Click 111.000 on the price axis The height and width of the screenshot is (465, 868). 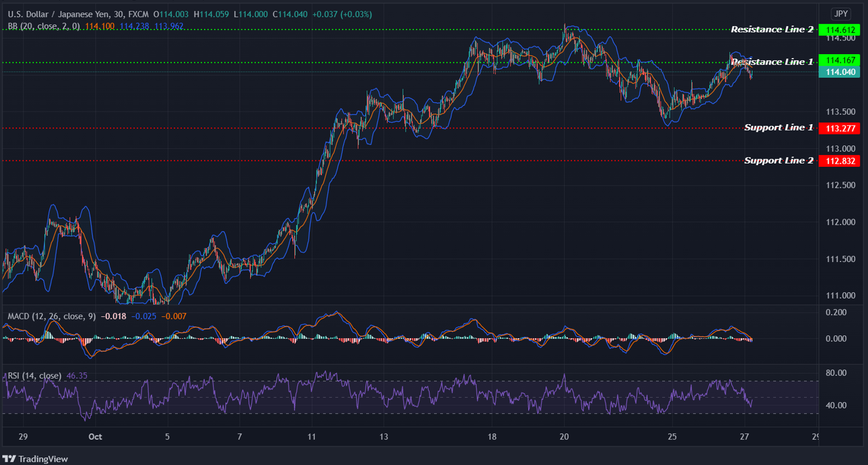pyautogui.click(x=840, y=295)
